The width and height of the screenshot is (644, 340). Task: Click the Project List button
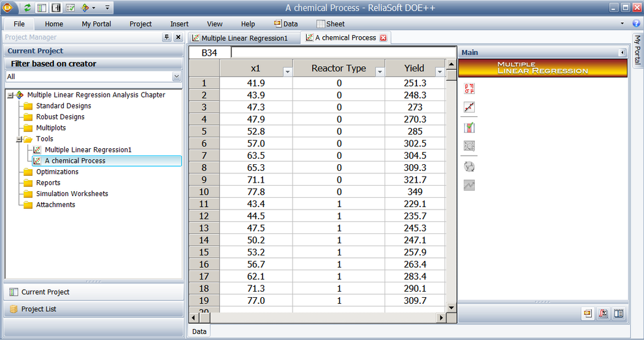coord(94,309)
